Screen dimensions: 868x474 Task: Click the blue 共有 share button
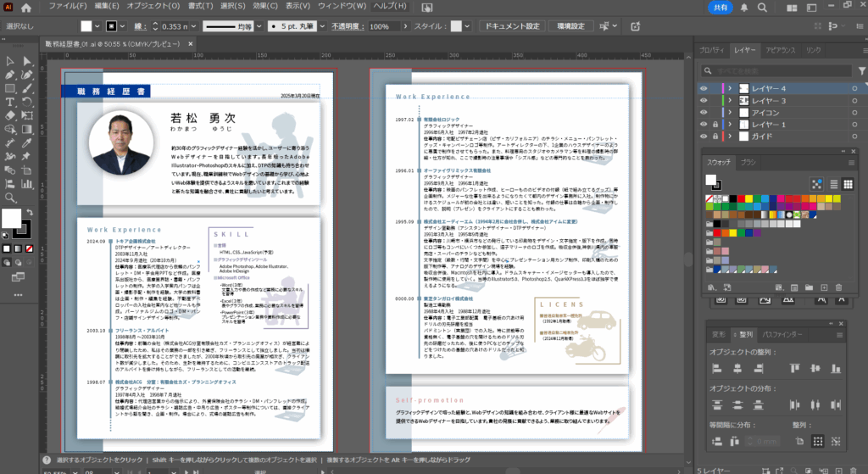pyautogui.click(x=720, y=7)
